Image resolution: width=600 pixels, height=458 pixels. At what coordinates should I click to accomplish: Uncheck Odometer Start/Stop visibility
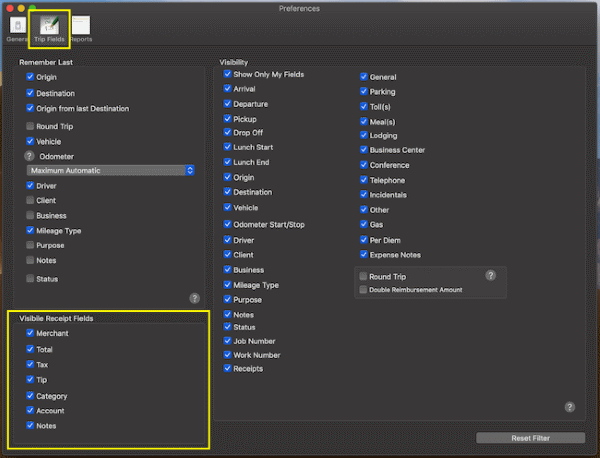tap(228, 224)
